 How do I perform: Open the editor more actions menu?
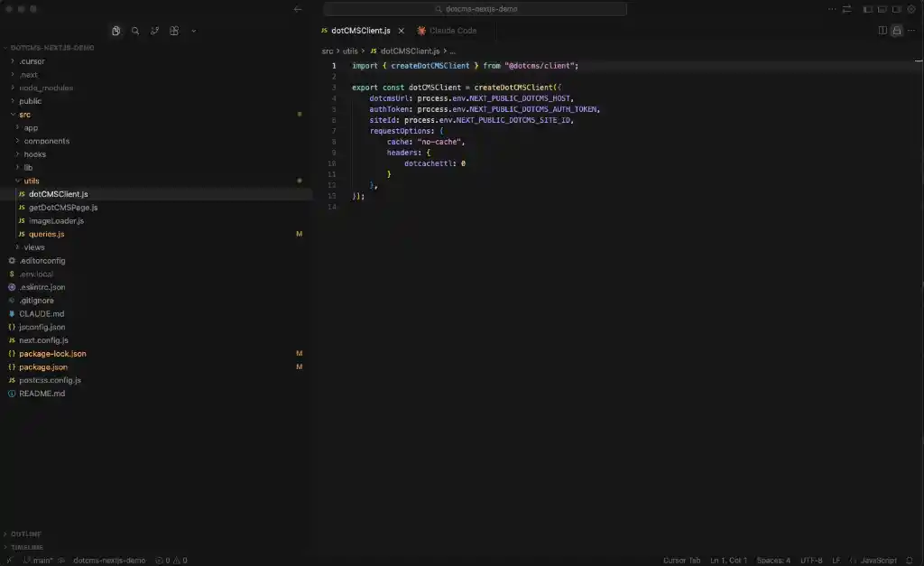pos(910,30)
